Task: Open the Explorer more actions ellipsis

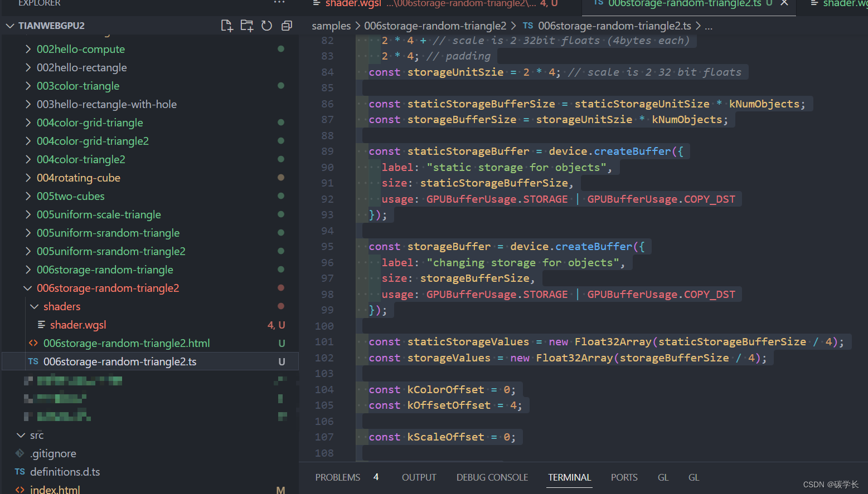Action: (279, 3)
